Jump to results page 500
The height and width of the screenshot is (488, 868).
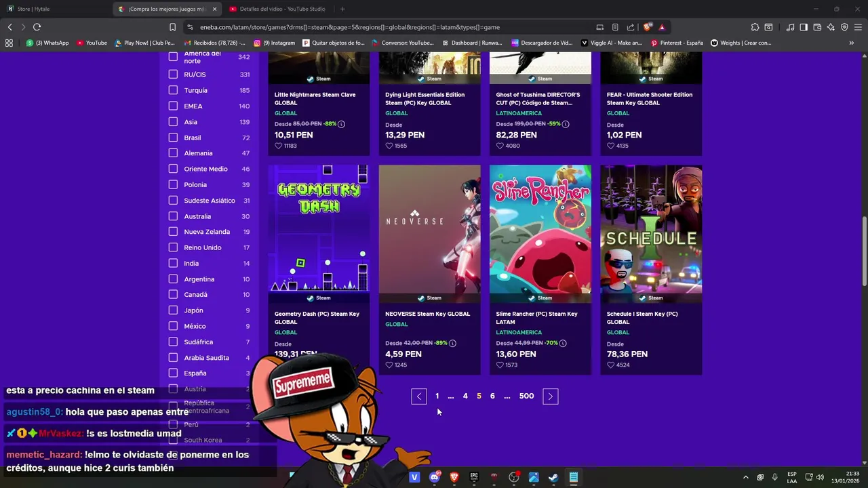(527, 396)
